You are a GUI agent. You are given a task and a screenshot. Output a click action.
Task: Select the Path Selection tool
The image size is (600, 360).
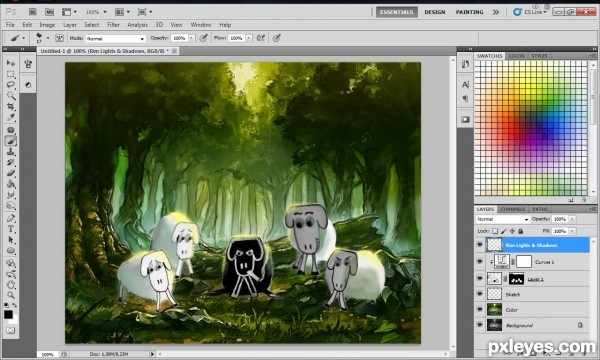point(11,240)
